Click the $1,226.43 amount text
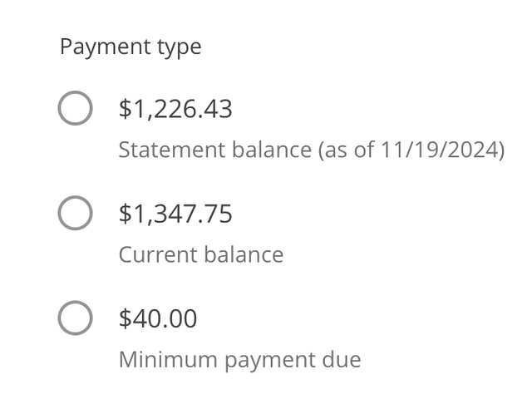The image size is (532, 399). [x=175, y=109]
